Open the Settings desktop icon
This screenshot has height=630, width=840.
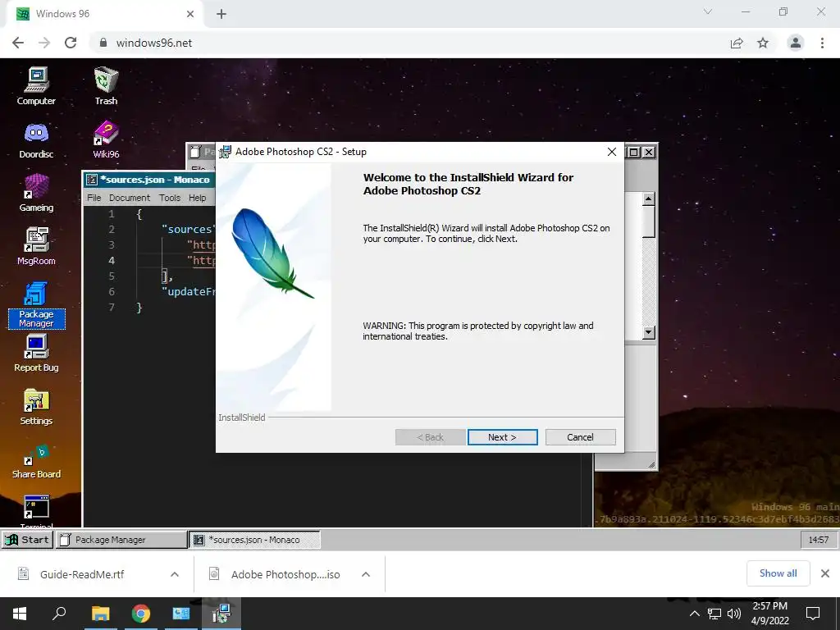click(x=36, y=406)
